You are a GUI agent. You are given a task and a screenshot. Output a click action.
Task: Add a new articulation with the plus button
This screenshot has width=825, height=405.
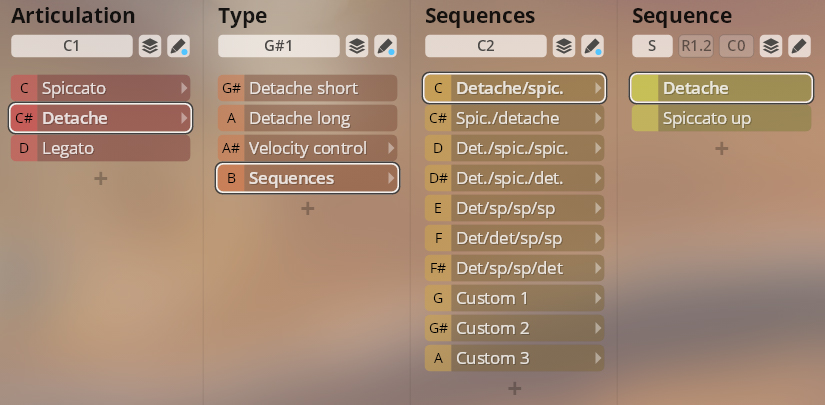click(100, 178)
